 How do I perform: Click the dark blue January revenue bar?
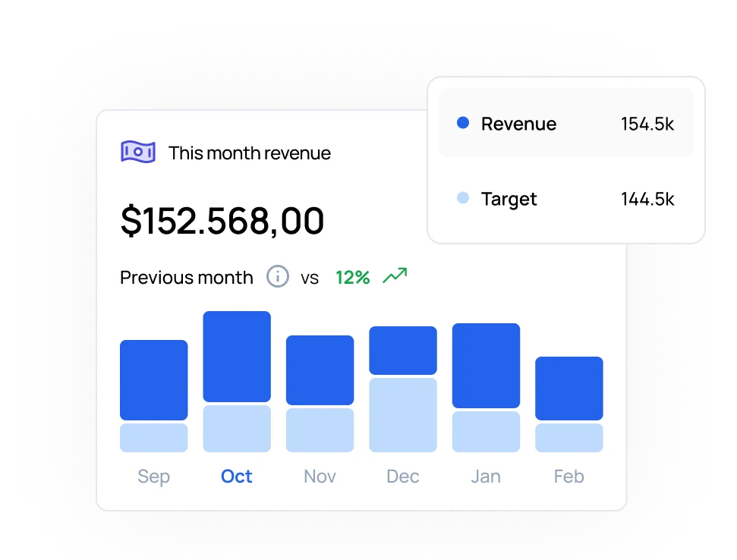(486, 366)
